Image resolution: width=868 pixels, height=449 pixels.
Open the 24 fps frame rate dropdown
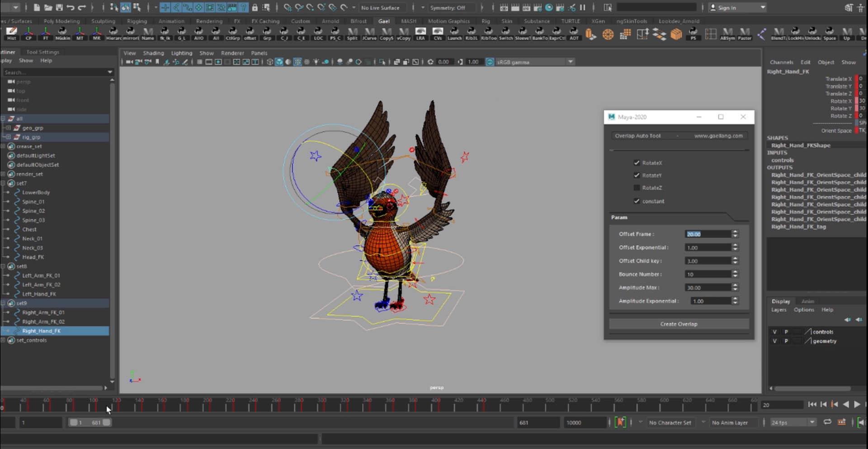tap(793, 422)
